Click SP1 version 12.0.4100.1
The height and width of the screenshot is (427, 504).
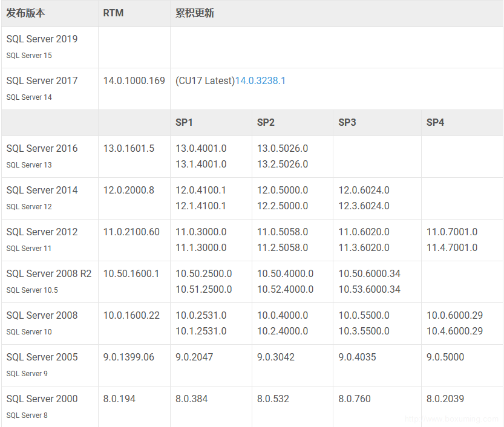click(x=201, y=190)
